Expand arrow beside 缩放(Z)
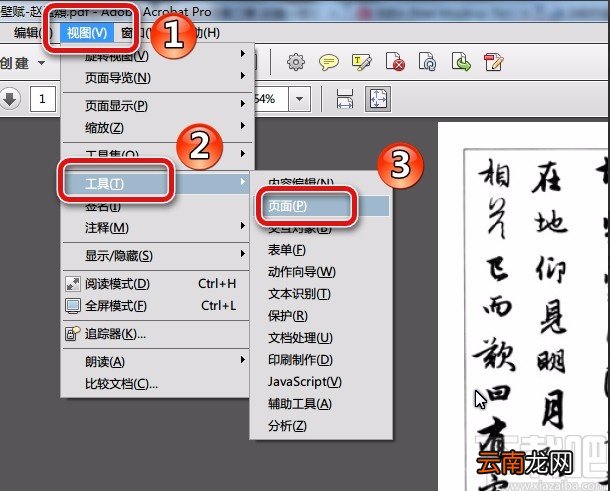 click(x=243, y=125)
